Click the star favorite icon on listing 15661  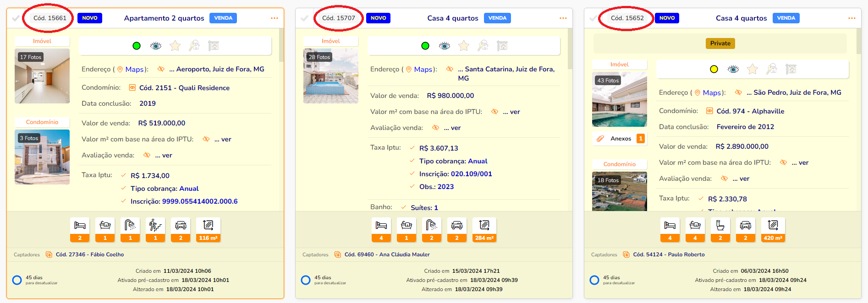(x=175, y=46)
